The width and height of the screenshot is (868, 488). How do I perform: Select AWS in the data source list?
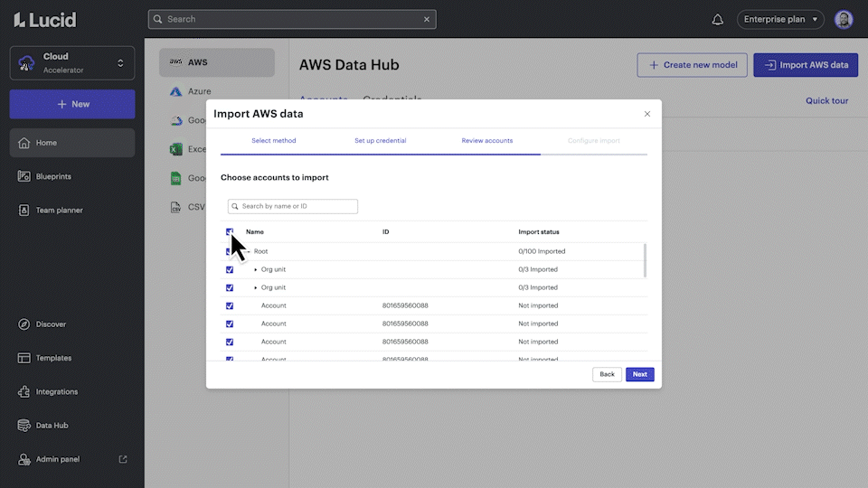(217, 62)
